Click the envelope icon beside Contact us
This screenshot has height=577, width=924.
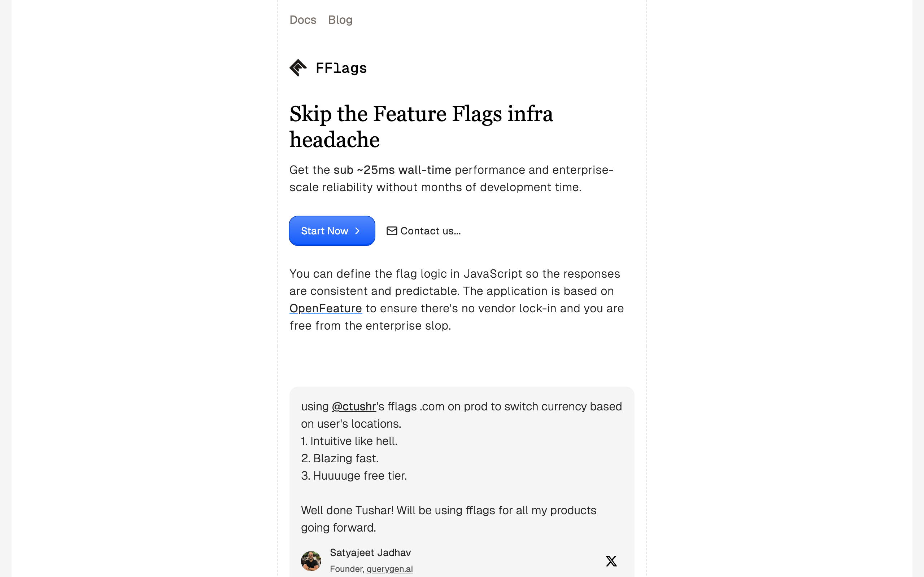coord(392,231)
